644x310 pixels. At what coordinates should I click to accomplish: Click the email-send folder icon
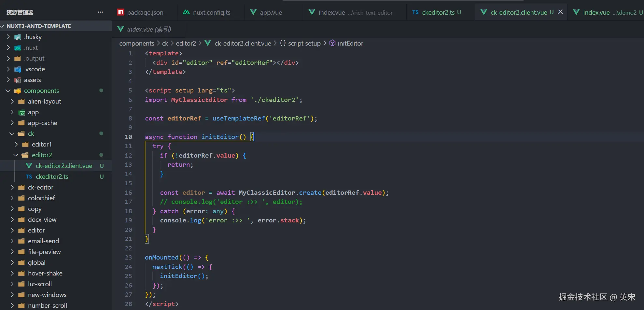pos(21,241)
